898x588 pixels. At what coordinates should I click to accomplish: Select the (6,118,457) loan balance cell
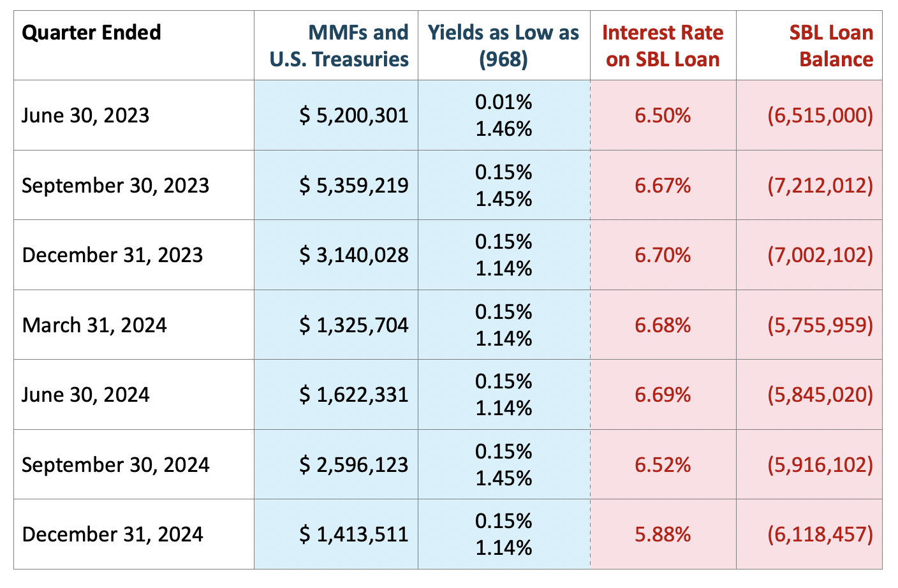(820, 534)
